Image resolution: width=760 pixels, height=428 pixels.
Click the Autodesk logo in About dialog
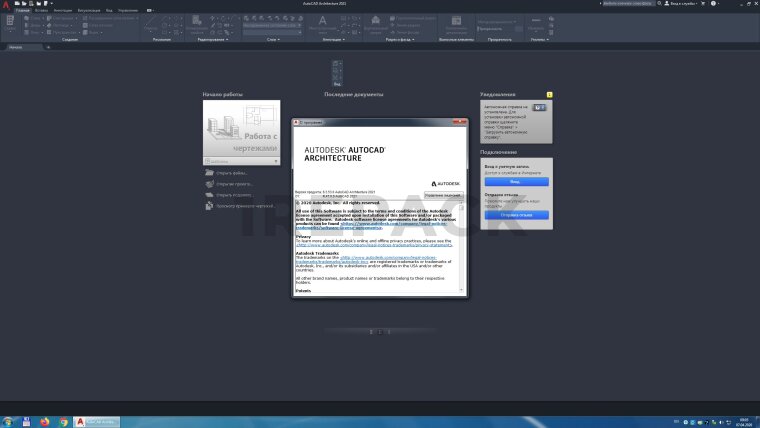tap(447, 184)
